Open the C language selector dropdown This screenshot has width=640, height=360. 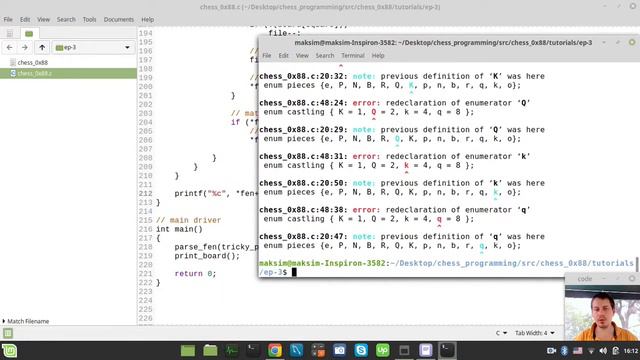[x=501, y=333]
